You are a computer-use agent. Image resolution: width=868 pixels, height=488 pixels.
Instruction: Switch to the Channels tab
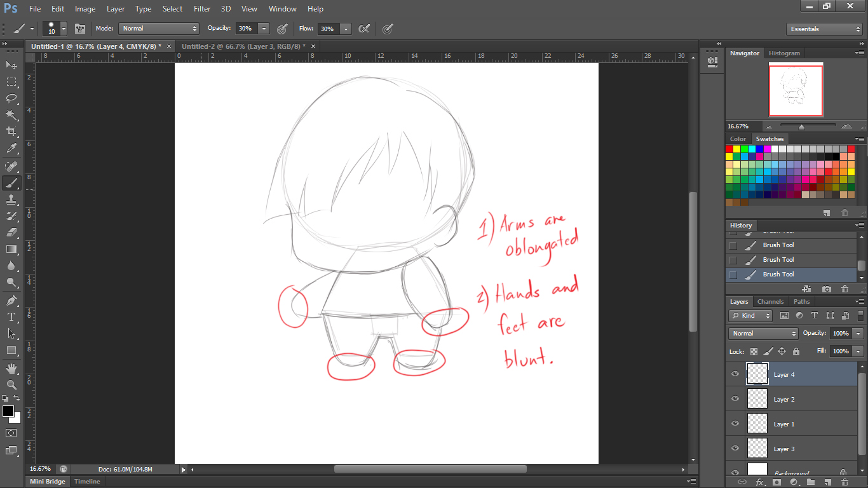tap(770, 301)
